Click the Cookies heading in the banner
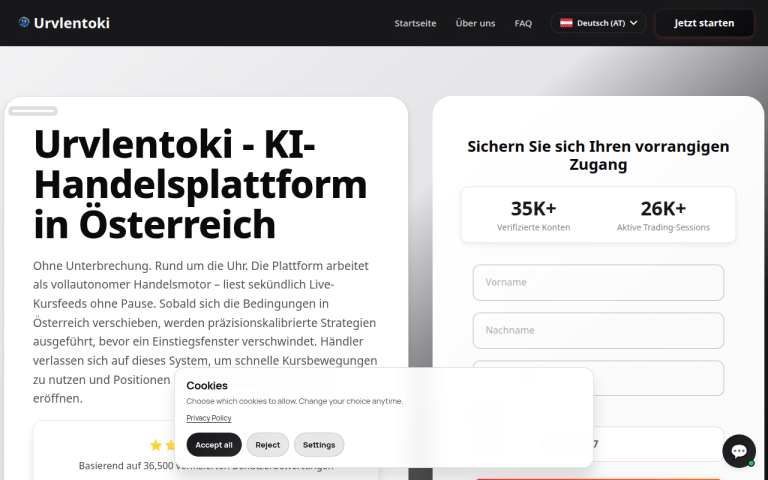Screen dimensions: 768x480 (x=207, y=385)
